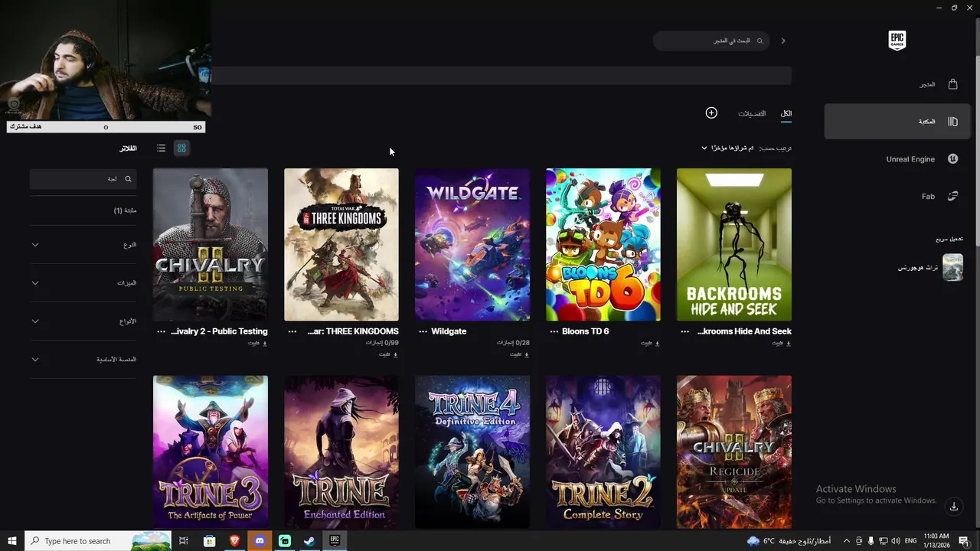Open Chivalry 2 Public Testing cover

tap(211, 245)
